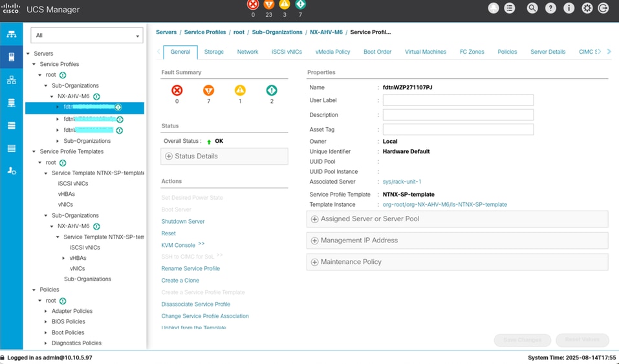Collapse the Policies tree node

tap(34, 290)
